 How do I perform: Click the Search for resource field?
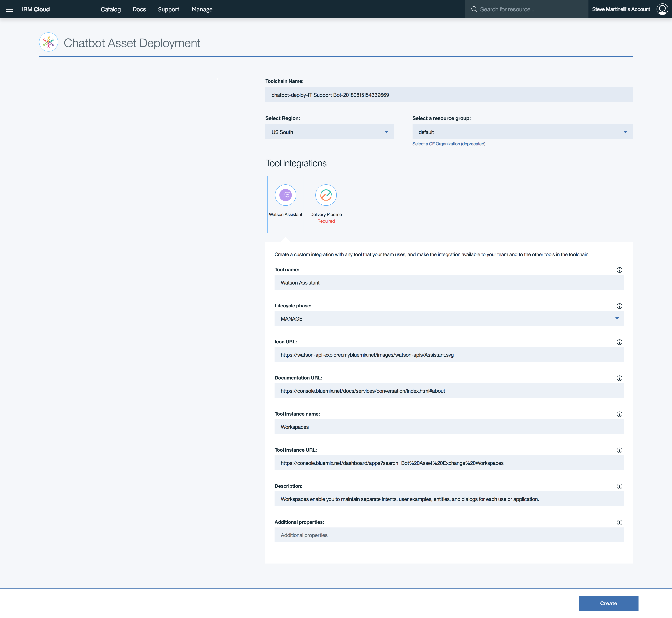click(x=526, y=9)
